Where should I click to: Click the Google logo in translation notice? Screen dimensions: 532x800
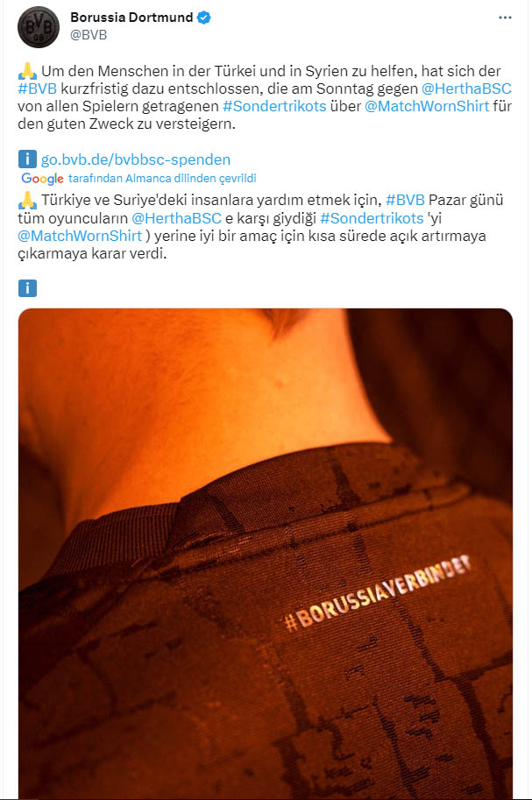click(42, 179)
